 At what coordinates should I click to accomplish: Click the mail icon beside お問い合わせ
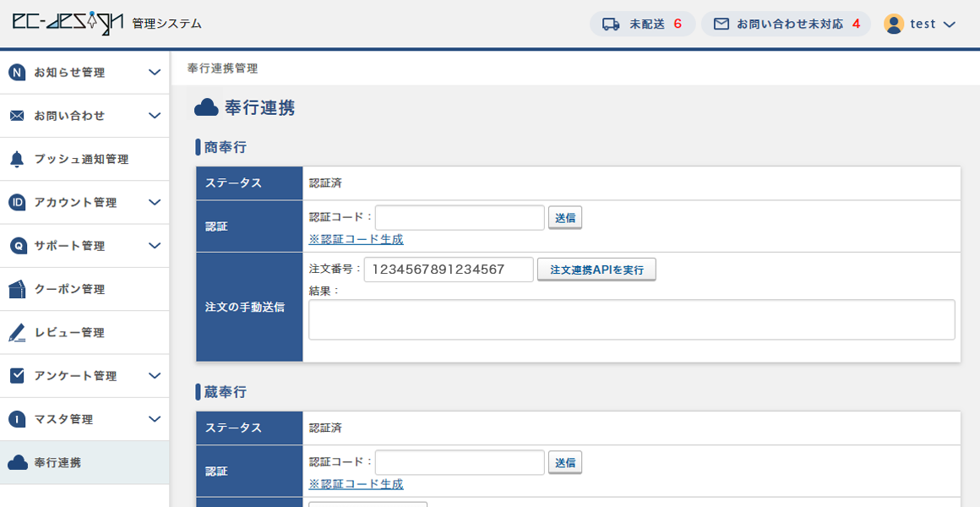coord(17,116)
